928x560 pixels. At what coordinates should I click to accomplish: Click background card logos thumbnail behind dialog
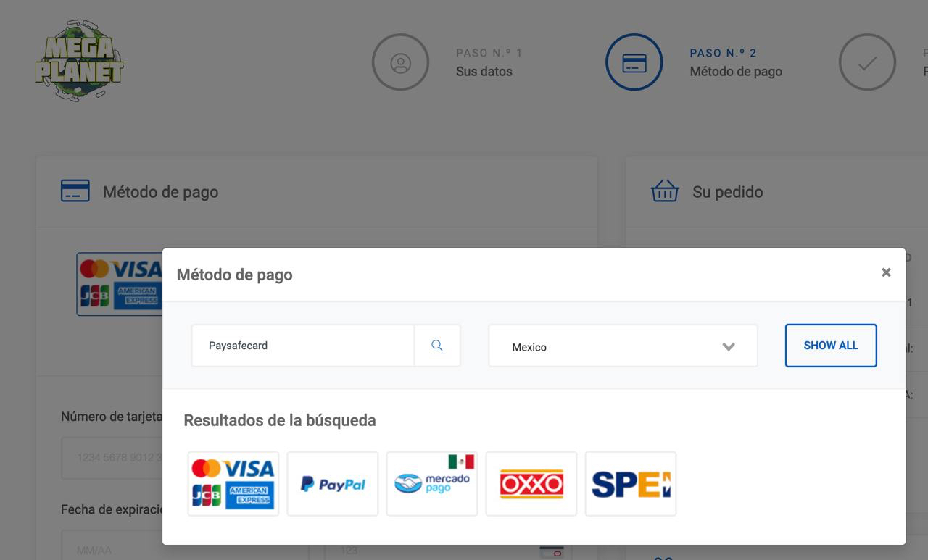[x=120, y=284]
